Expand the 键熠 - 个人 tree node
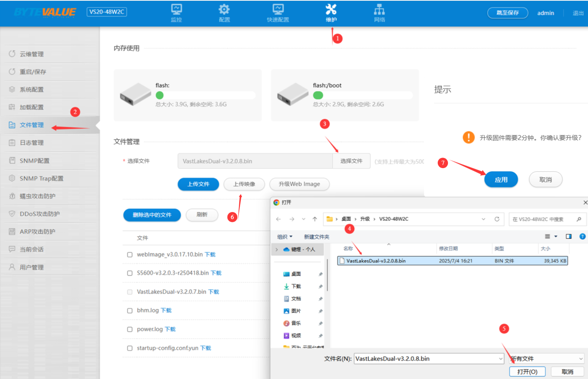This screenshot has height=379, width=588. 277,249
